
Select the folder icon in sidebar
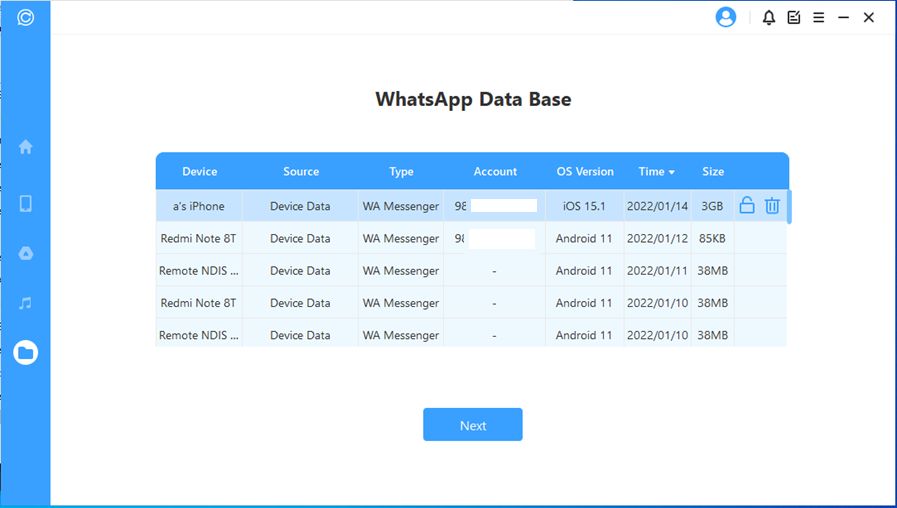(26, 352)
